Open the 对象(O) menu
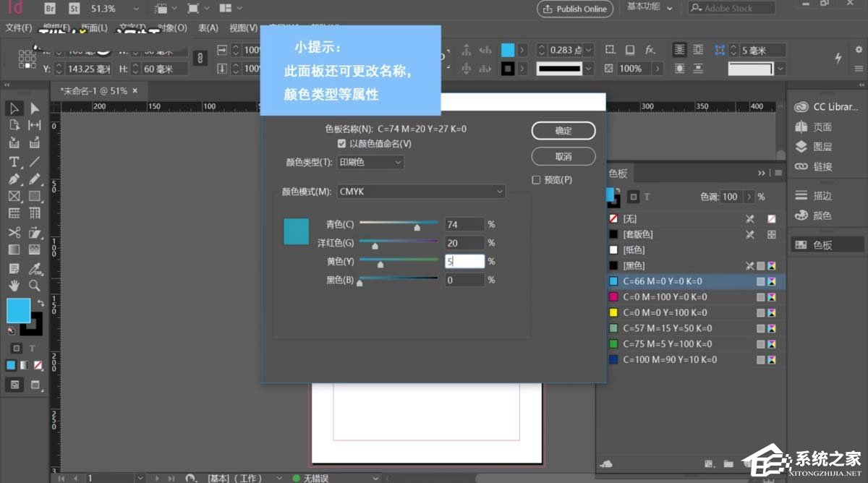 click(172, 28)
